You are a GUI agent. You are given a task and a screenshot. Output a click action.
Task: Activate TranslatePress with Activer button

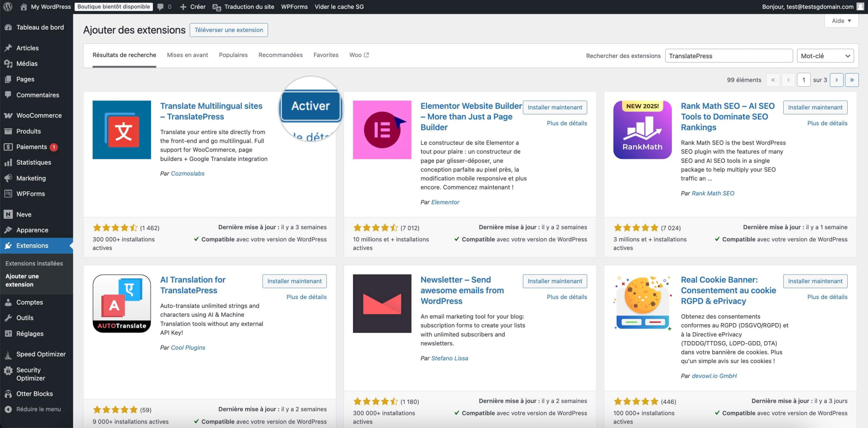tap(311, 106)
